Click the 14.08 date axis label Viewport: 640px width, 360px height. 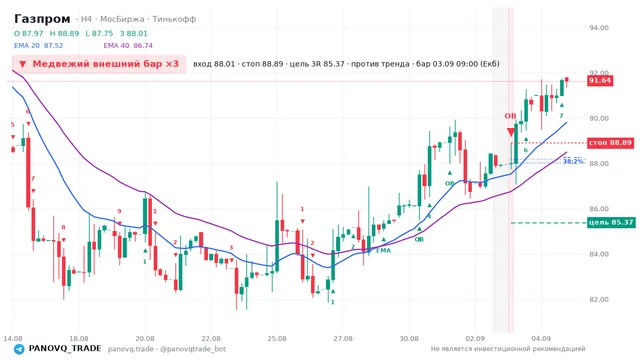[x=13, y=339]
